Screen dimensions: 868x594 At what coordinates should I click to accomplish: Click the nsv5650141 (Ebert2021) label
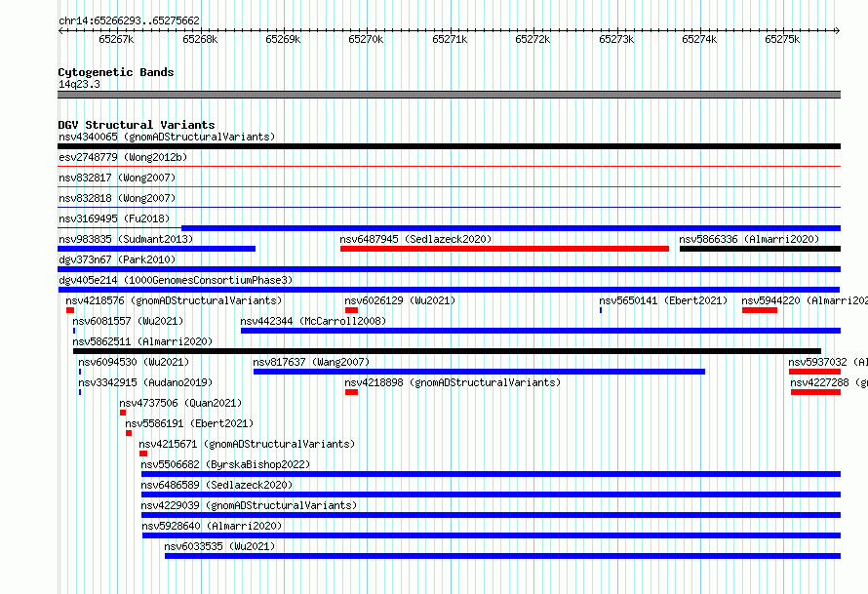(x=663, y=300)
